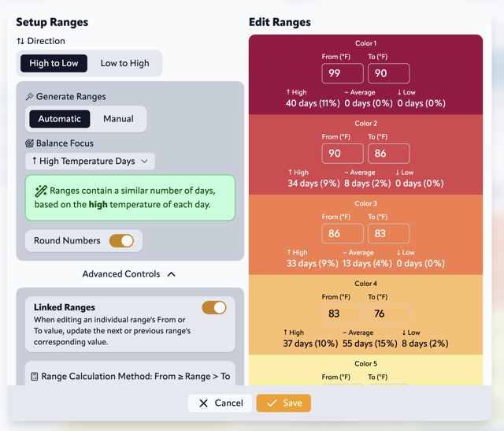Expand Range Calculation Method setting
The width and height of the screenshot is (504, 431).
tap(130, 377)
